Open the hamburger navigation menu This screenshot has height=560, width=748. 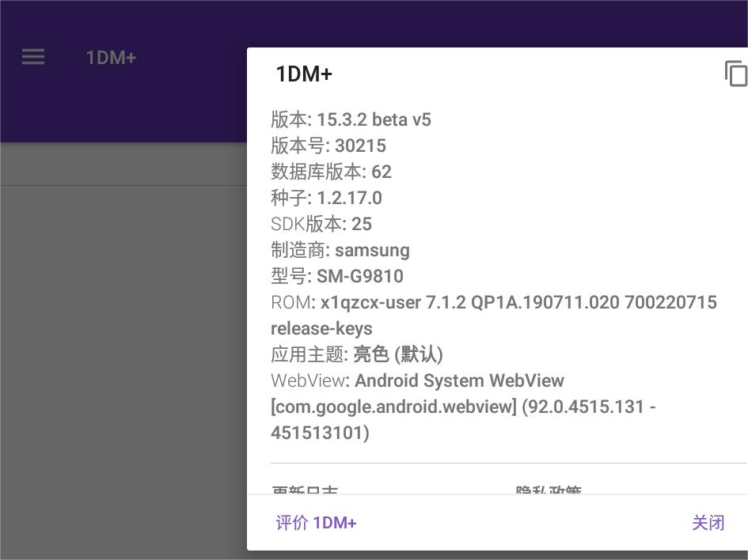click(33, 57)
